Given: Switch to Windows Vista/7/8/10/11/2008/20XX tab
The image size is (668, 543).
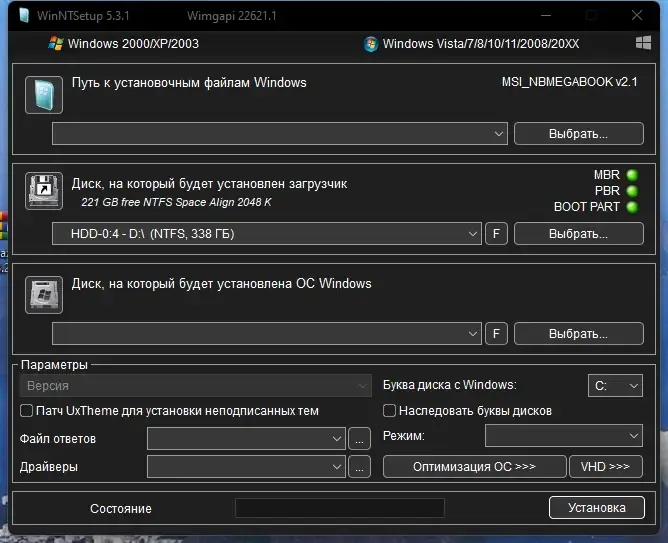Looking at the screenshot, I should (x=472, y=43).
